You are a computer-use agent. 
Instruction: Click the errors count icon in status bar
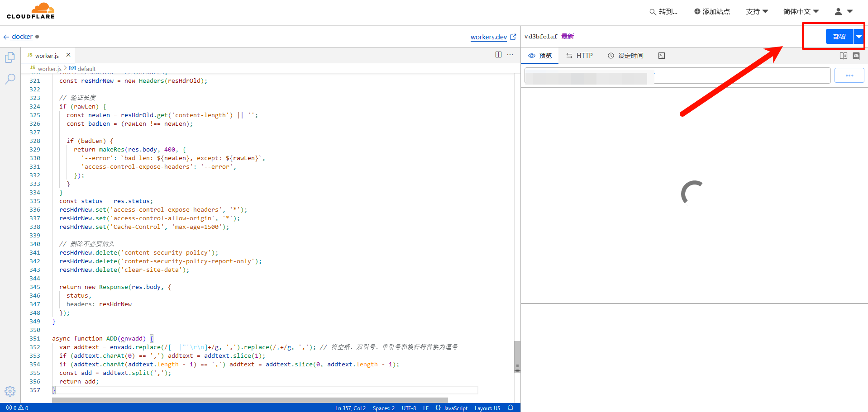tap(11, 408)
